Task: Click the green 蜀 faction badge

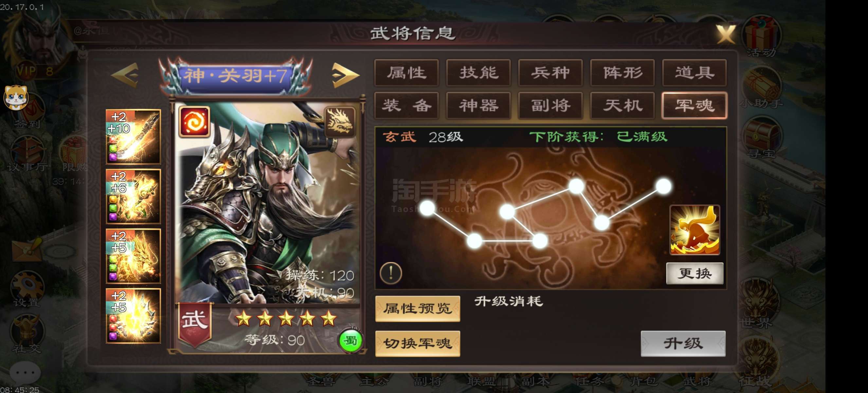Action: [351, 341]
